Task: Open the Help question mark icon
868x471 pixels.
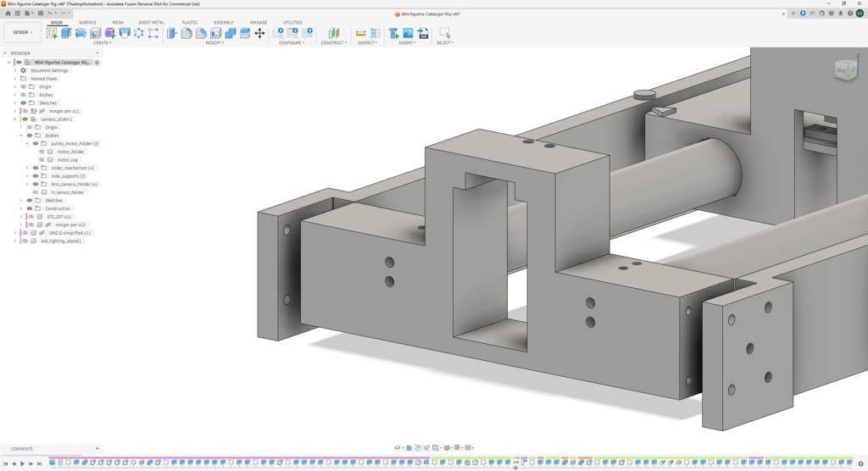Action: [x=849, y=14]
